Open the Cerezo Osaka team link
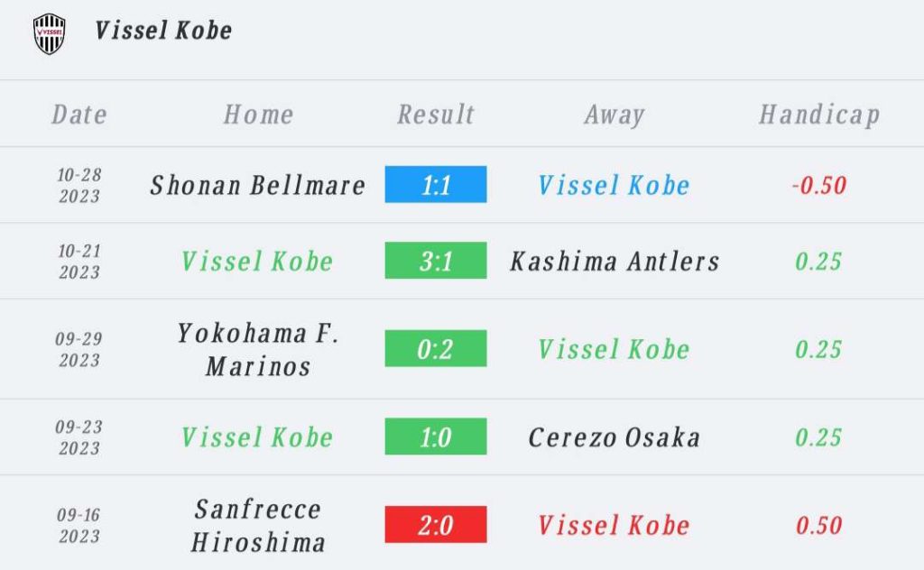The image size is (924, 570). click(614, 437)
